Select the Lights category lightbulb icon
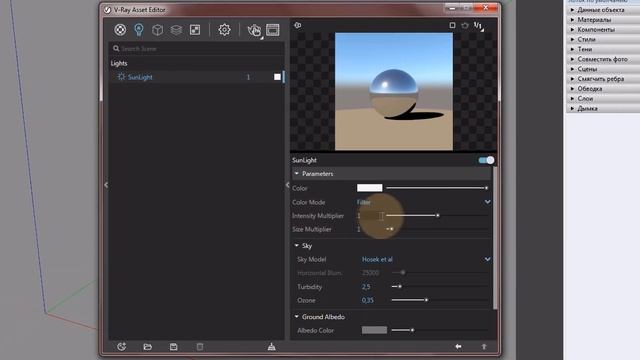This screenshot has height=360, width=640. coord(139,30)
